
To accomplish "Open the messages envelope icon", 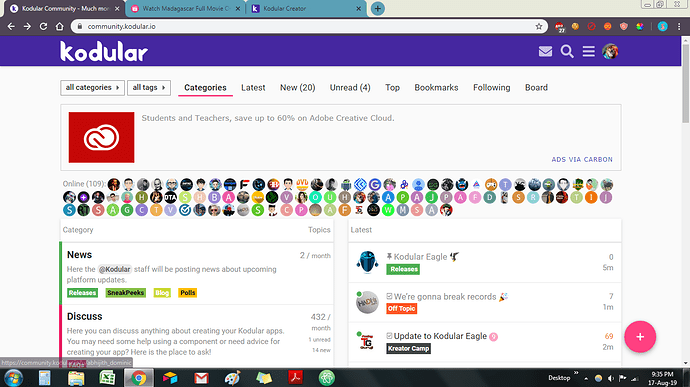I will pos(545,52).
